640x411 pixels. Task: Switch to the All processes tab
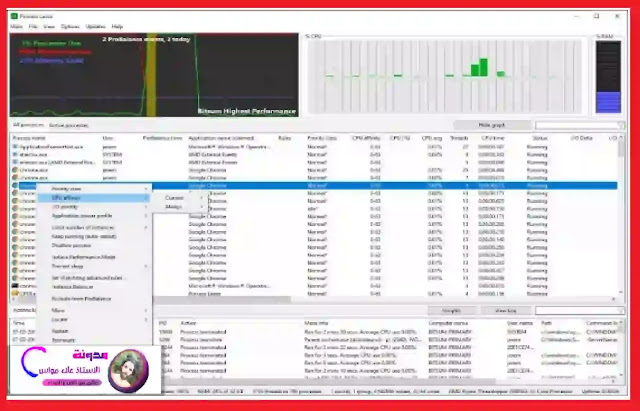coord(28,125)
